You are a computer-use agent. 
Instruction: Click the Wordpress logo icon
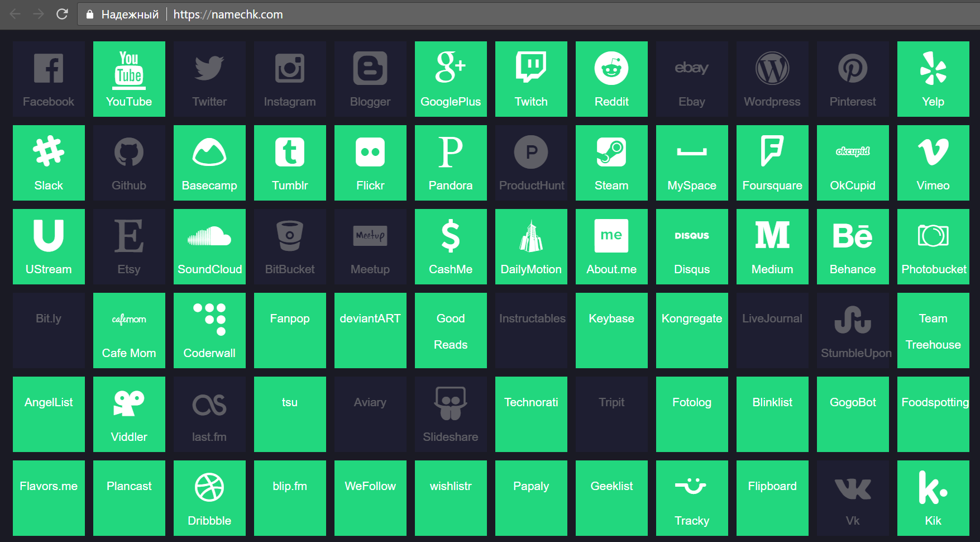point(772,68)
